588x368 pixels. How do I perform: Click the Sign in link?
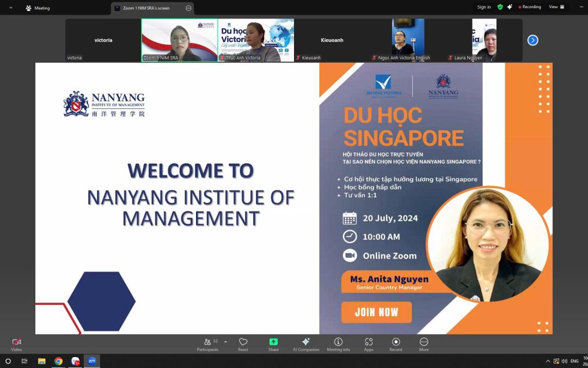click(484, 7)
